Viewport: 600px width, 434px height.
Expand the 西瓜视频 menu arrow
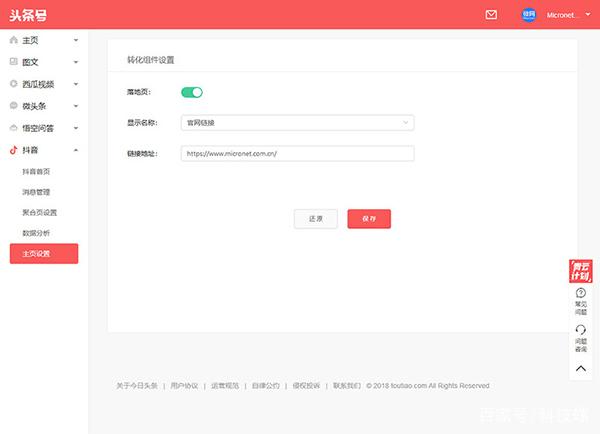(x=76, y=84)
